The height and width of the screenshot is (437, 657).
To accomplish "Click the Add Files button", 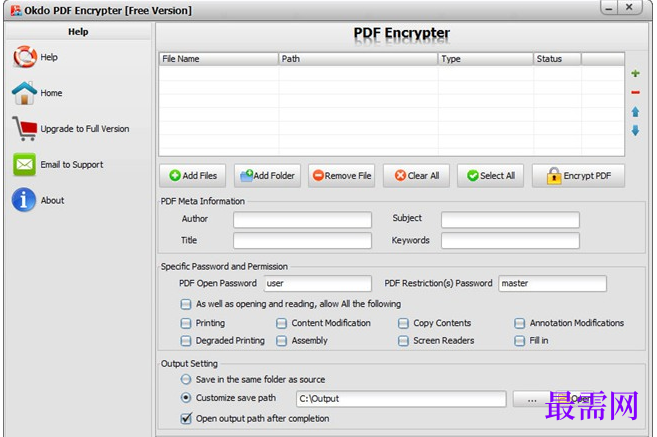I will point(192,176).
